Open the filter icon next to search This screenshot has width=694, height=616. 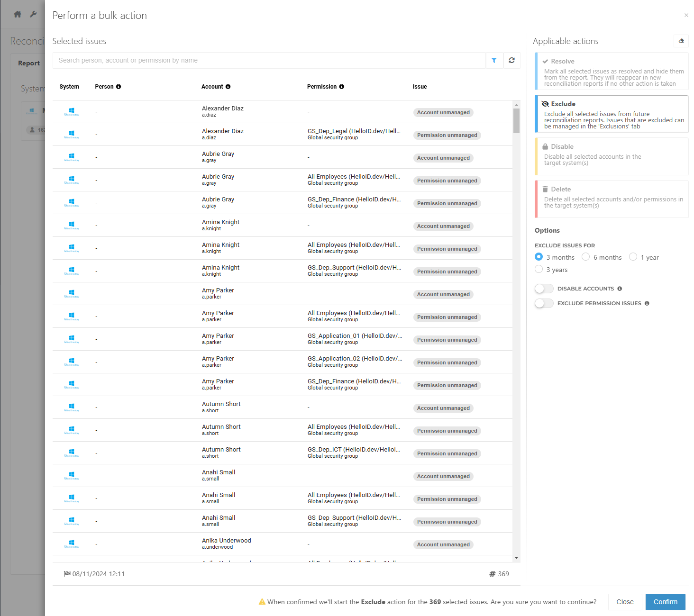(x=494, y=60)
